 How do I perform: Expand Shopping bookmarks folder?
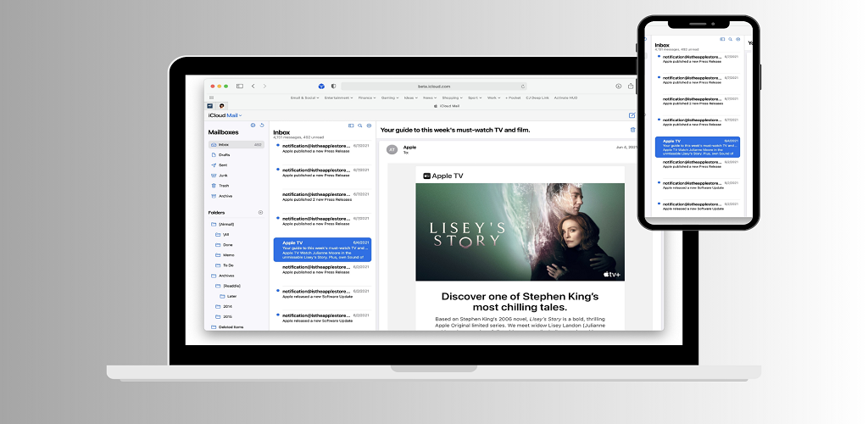click(x=453, y=98)
